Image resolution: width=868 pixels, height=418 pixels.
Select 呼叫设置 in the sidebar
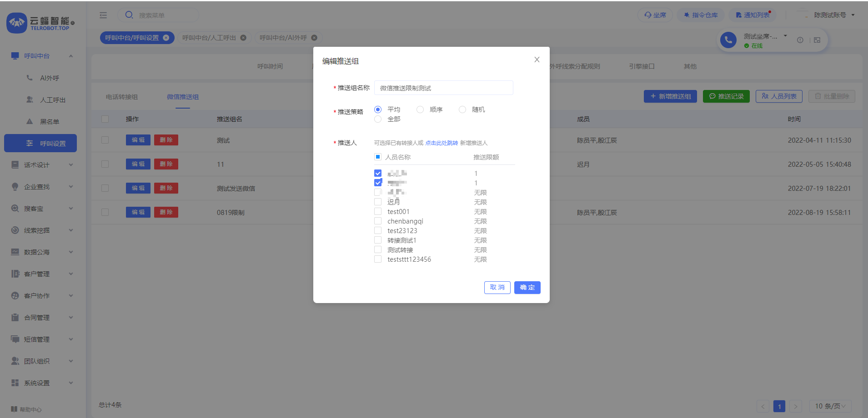(x=40, y=143)
